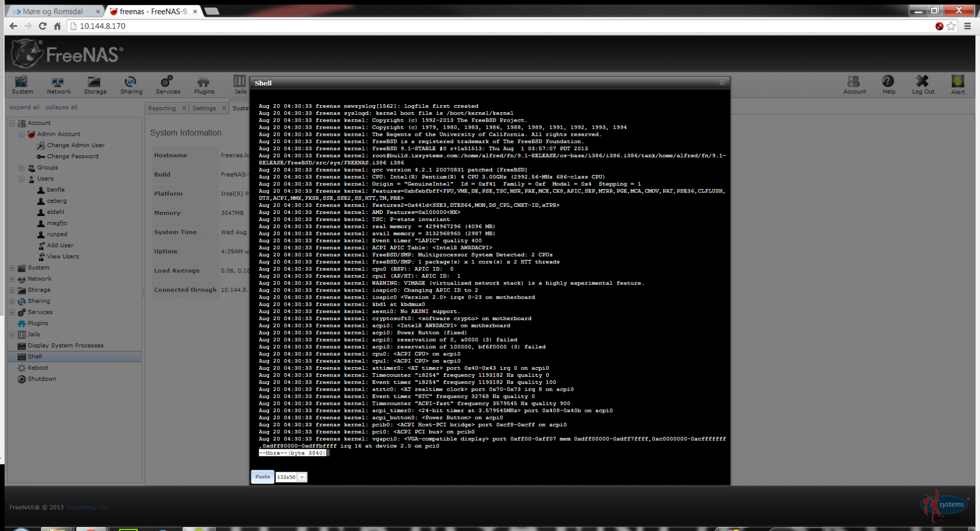Select the freenas browser tab
Image resolution: width=980 pixels, height=531 pixels.
click(x=153, y=11)
